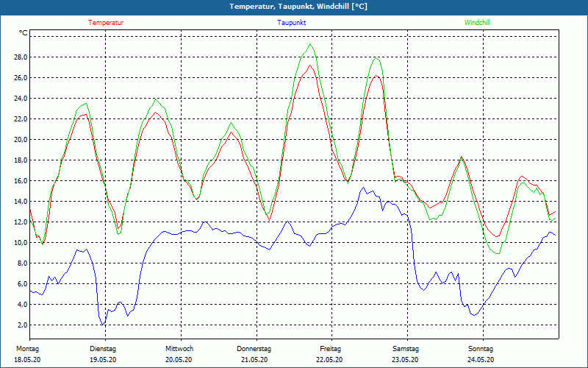
Task: Click the chart title bar text
Action: 293,7
